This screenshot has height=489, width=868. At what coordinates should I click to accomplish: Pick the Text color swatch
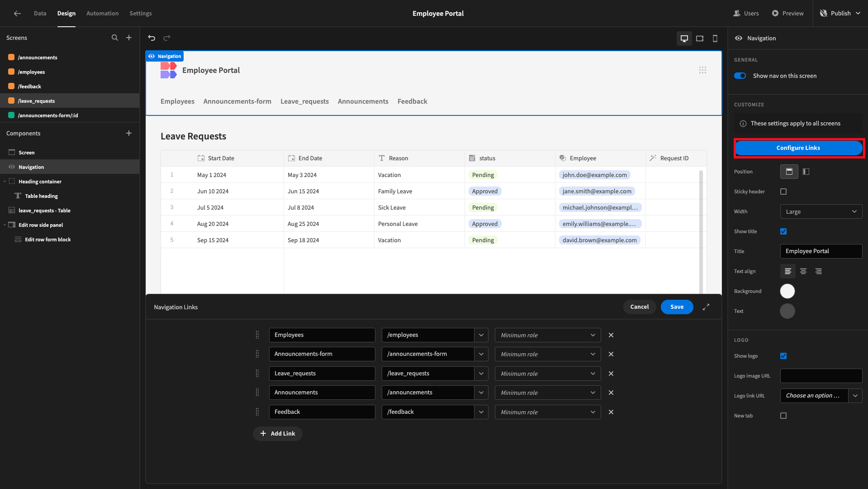pyautogui.click(x=787, y=311)
